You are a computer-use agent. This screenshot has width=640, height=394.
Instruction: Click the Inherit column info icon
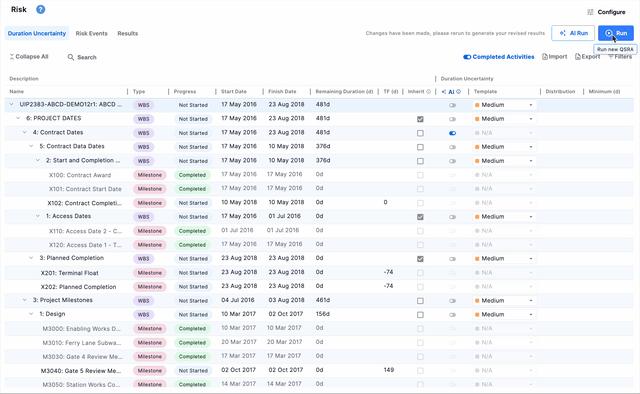point(429,91)
